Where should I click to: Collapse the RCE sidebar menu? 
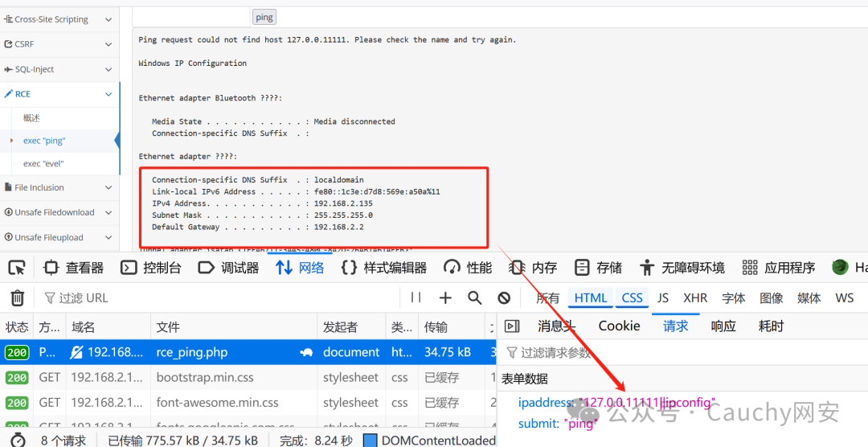59,94
